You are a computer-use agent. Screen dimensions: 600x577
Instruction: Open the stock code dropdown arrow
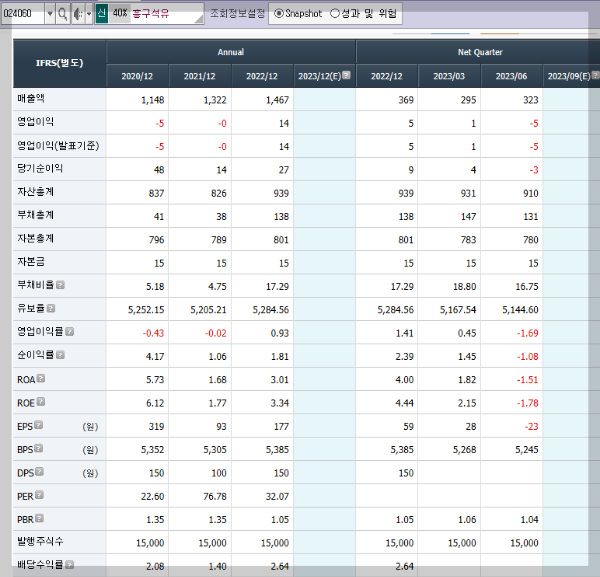tap(50, 14)
